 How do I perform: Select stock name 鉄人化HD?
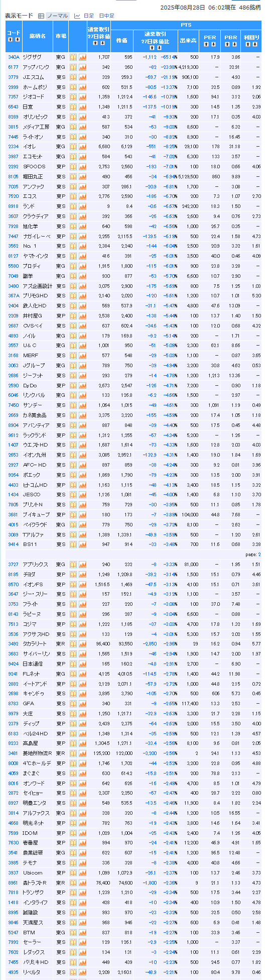pos(35,306)
